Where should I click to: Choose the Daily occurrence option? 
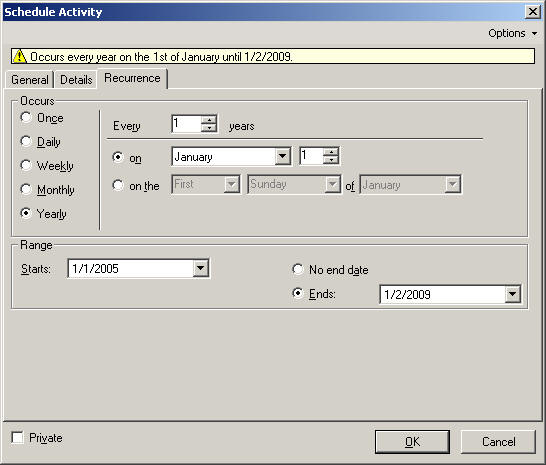coord(26,141)
